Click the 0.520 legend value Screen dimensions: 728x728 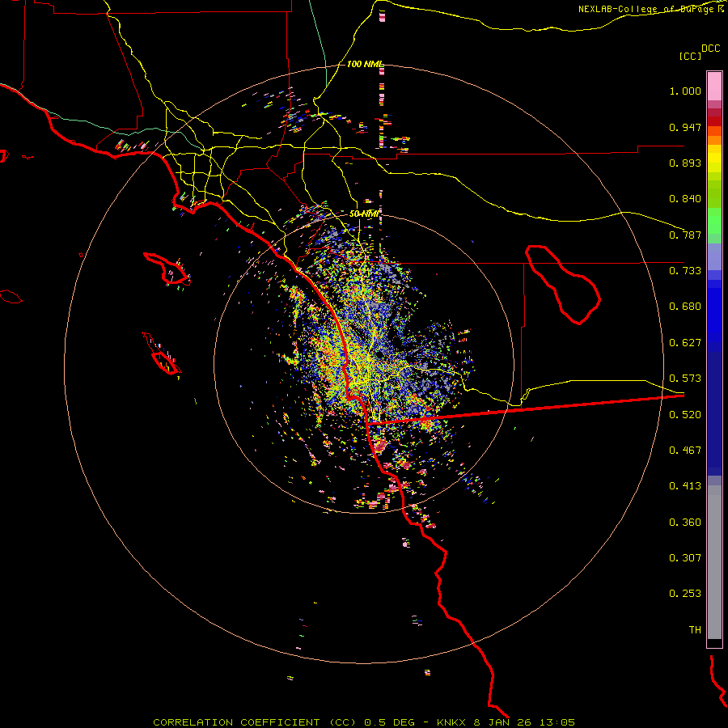coord(685,415)
